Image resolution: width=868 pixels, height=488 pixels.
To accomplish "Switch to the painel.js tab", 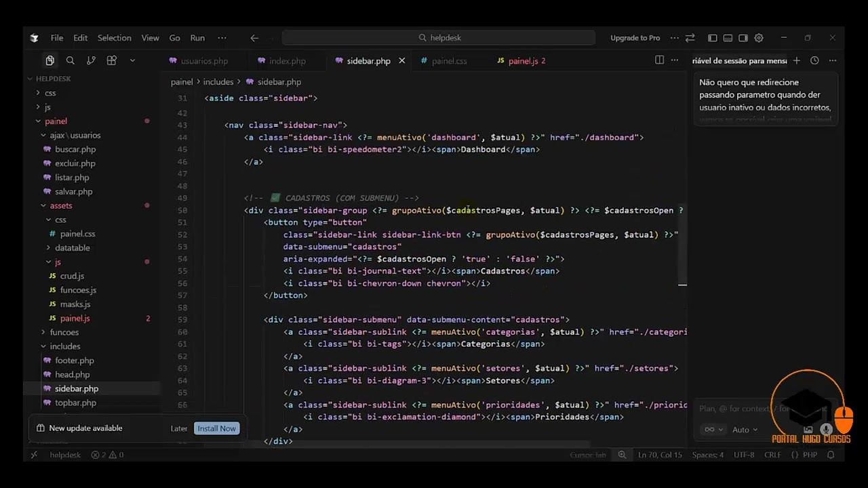I will [521, 61].
